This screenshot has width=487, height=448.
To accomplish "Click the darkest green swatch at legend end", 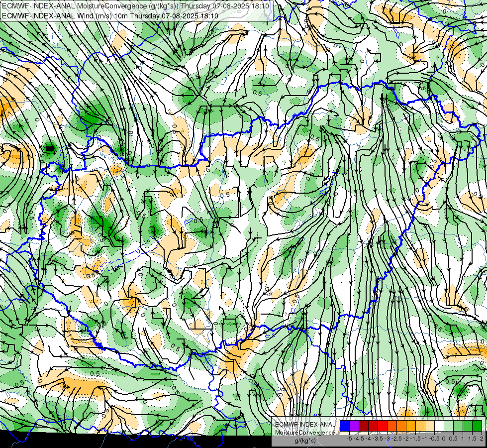I will (477, 426).
